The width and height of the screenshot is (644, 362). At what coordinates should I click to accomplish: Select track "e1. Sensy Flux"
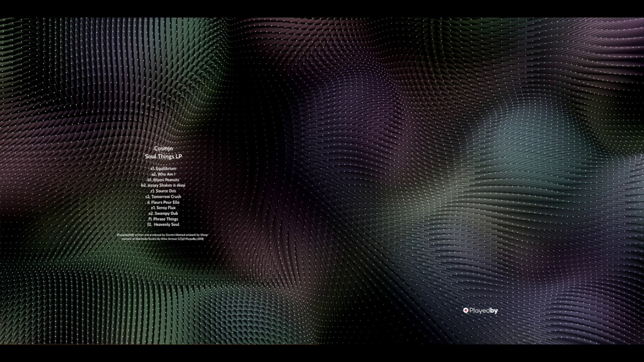[x=163, y=208]
